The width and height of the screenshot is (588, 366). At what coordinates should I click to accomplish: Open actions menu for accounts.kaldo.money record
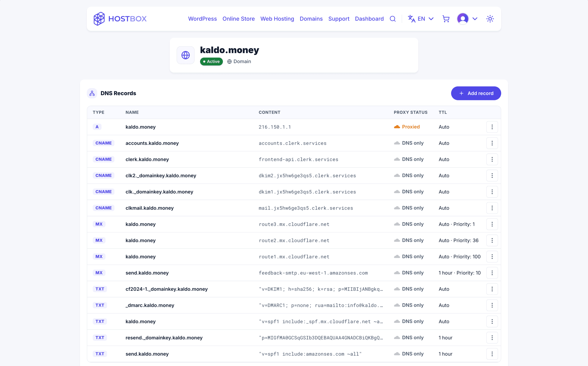(x=492, y=143)
